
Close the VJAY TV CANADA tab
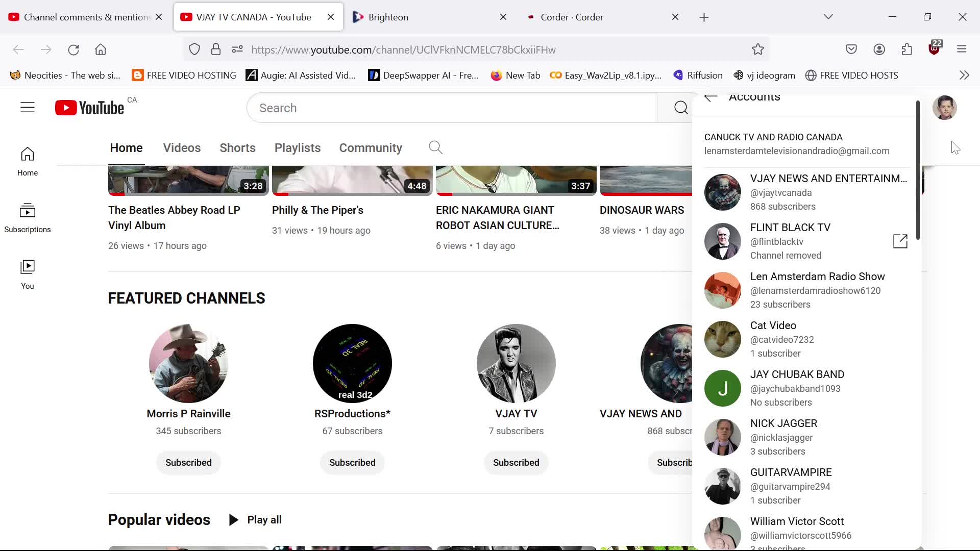coord(331,17)
